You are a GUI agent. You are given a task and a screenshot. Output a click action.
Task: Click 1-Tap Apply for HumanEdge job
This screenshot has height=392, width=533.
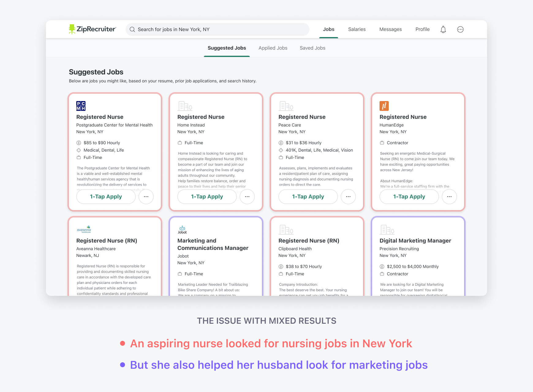(x=409, y=197)
